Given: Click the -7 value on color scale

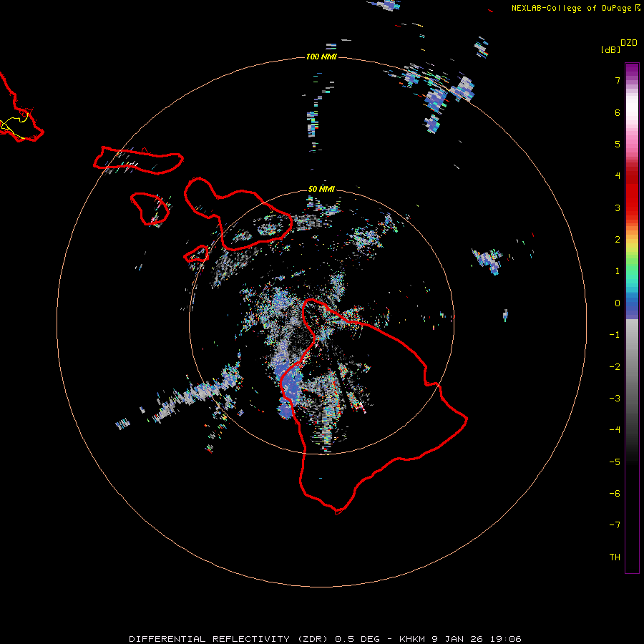Looking at the screenshot, I should click(615, 525).
